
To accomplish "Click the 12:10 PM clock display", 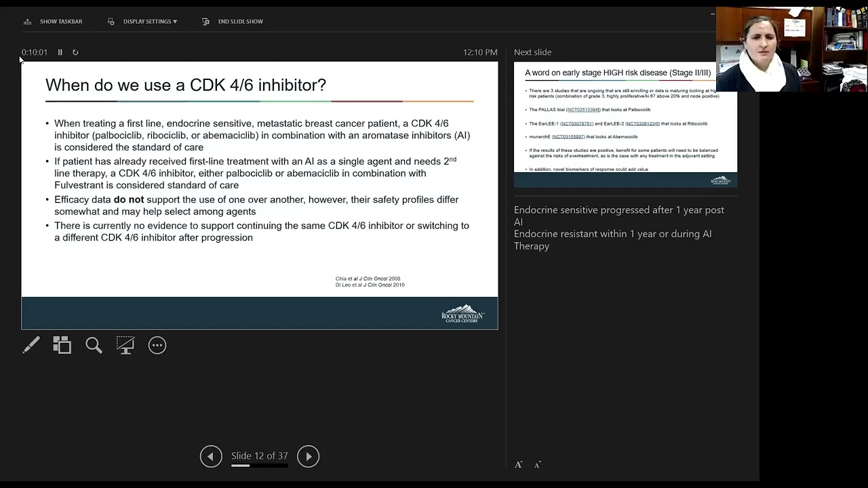I will click(x=480, y=52).
